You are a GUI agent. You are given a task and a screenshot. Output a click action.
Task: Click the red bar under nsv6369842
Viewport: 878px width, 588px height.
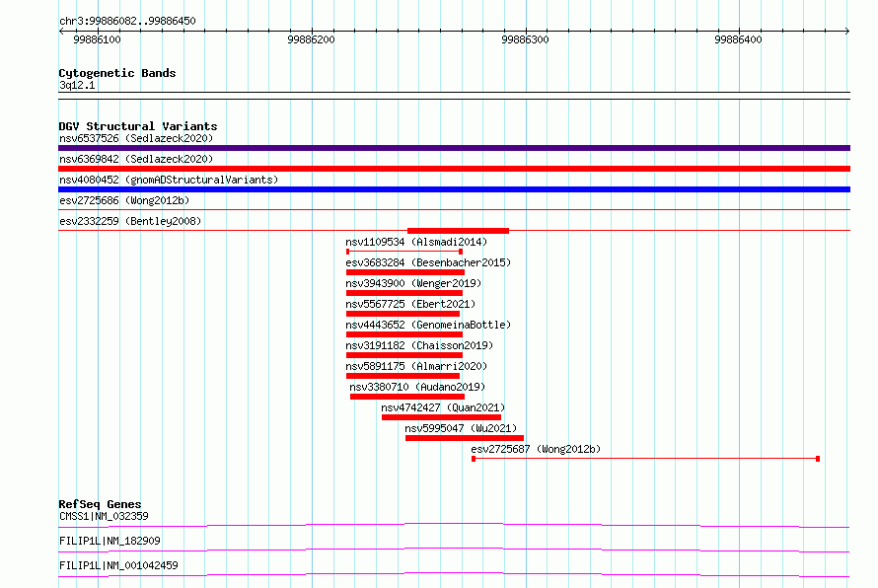coord(454,169)
